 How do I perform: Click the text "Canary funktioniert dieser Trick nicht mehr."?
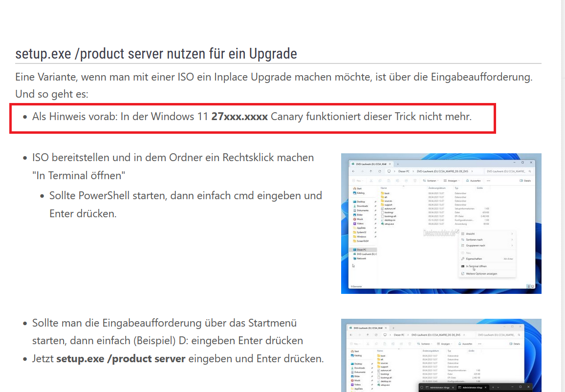(371, 117)
